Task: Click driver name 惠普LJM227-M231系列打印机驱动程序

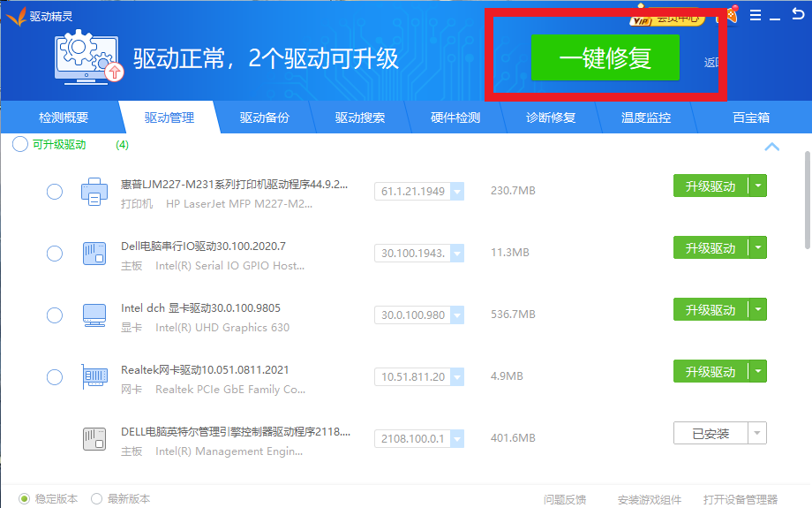Action: pyautogui.click(x=234, y=184)
